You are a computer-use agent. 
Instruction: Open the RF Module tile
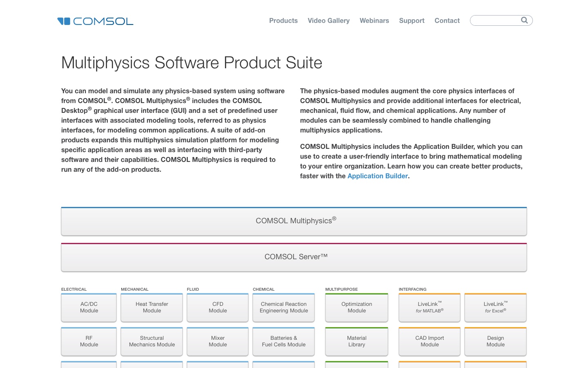tap(89, 341)
